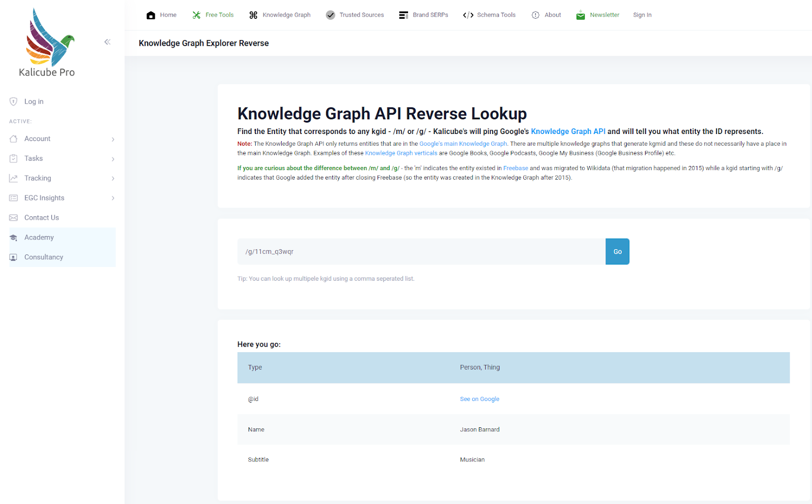This screenshot has height=504, width=812.
Task: Click the Account home icon in sidebar
Action: point(14,139)
